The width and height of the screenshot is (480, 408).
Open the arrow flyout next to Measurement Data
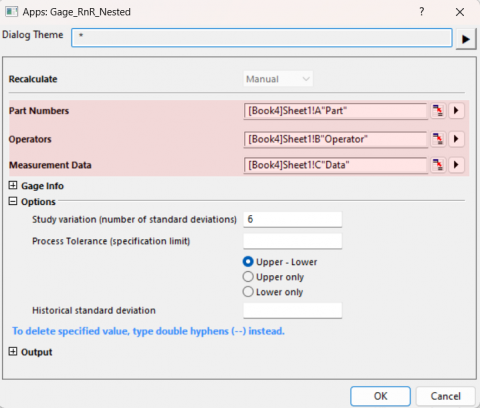(x=456, y=165)
